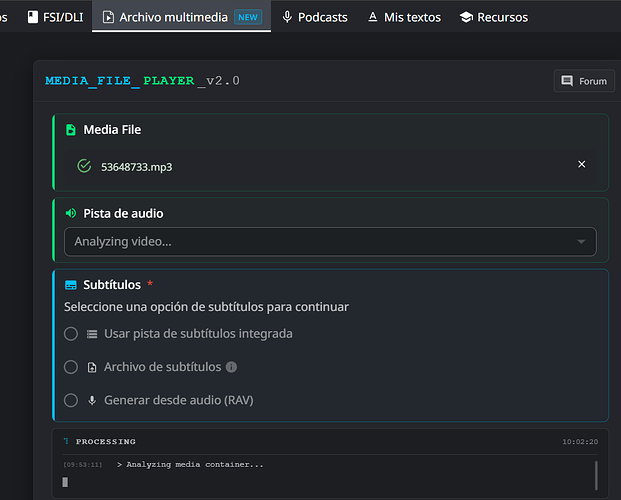Select Generar desde audio (RAV) radio
Screen dimensions: 621x500
pos(71,400)
